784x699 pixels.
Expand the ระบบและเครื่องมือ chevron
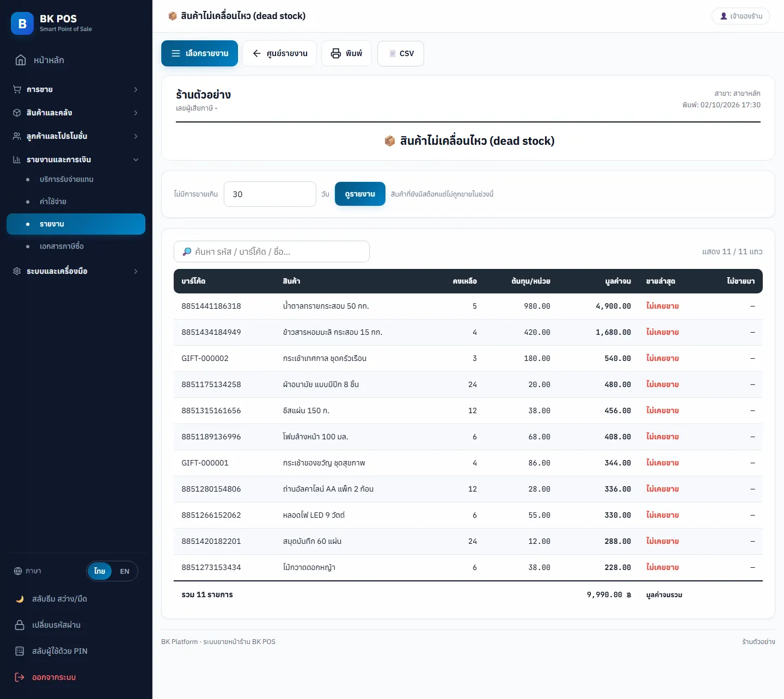point(136,271)
